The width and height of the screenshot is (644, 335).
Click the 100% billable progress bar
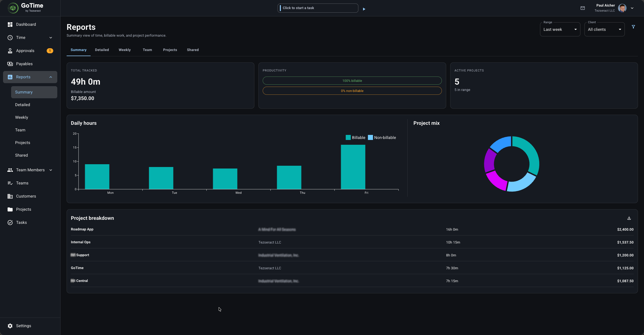click(352, 81)
